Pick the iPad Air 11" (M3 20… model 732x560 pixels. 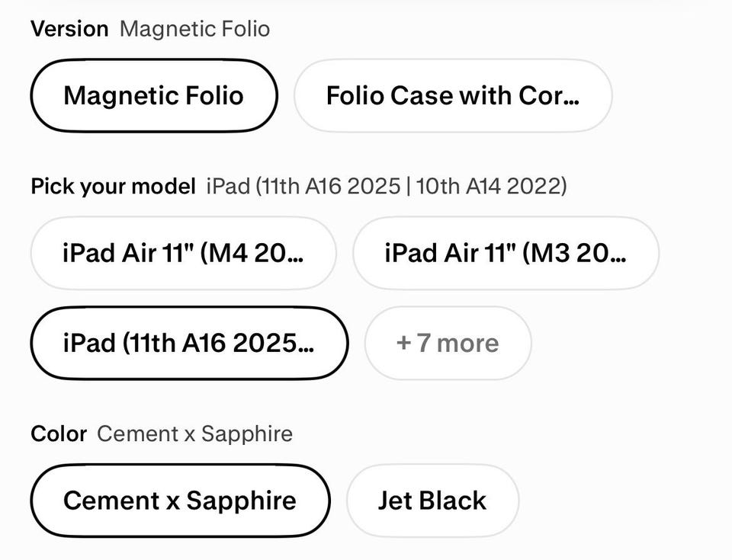coord(506,253)
